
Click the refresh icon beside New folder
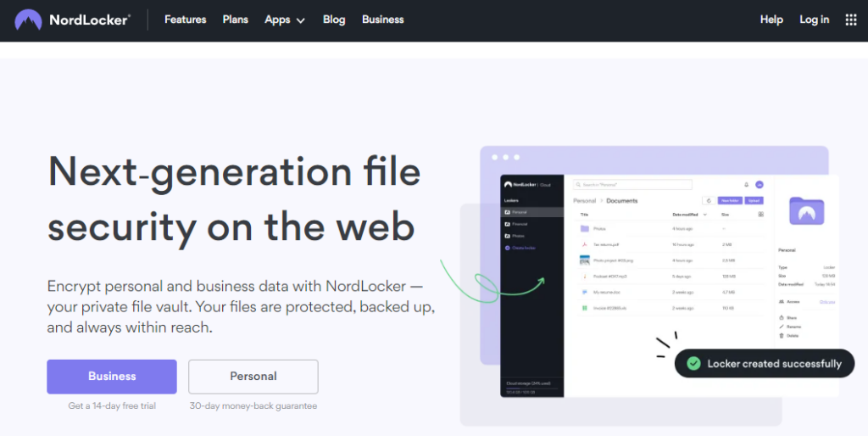tap(708, 201)
